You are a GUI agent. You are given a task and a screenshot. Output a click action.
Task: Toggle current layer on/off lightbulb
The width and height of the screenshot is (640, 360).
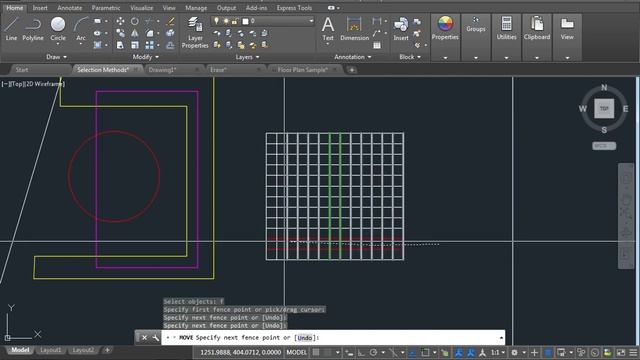pyautogui.click(x=217, y=21)
